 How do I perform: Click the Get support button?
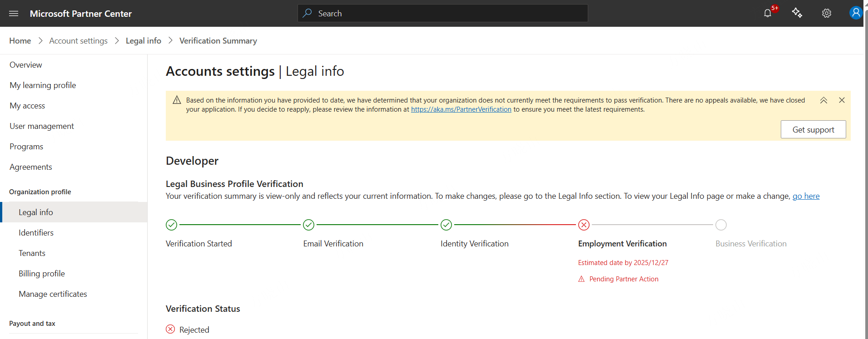(x=813, y=129)
